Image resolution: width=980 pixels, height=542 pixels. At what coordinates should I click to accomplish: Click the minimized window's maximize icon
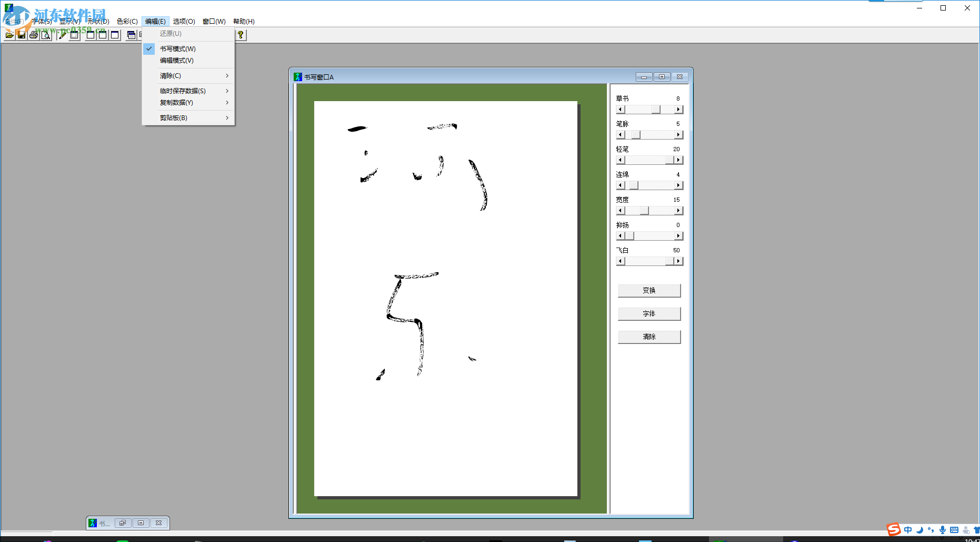coord(141,523)
